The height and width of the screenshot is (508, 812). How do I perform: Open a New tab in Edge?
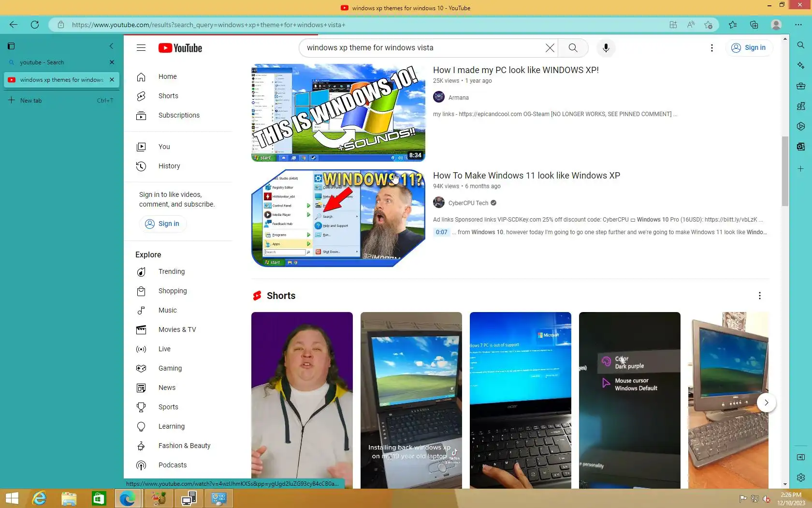coord(61,100)
